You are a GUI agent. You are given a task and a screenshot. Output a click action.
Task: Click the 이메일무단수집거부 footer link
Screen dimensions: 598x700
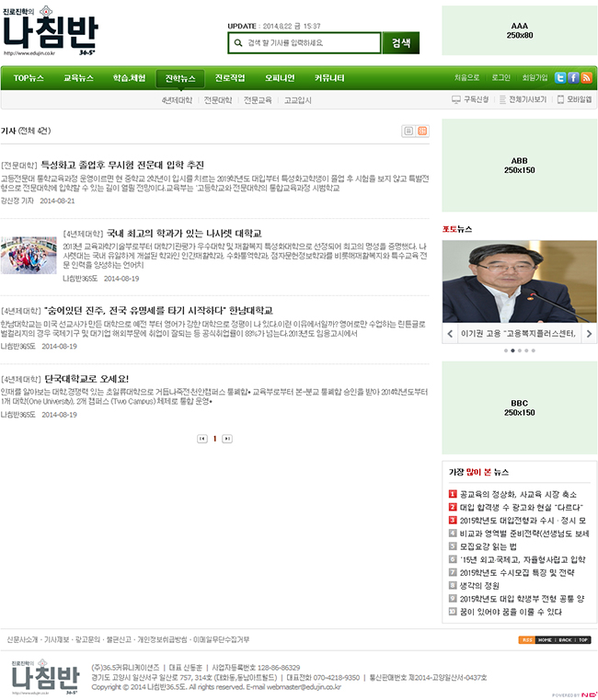(221, 639)
